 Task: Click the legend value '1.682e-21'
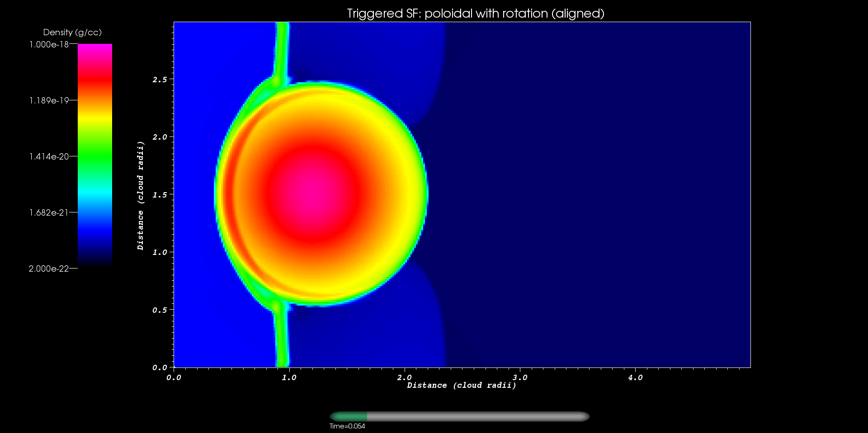click(49, 212)
